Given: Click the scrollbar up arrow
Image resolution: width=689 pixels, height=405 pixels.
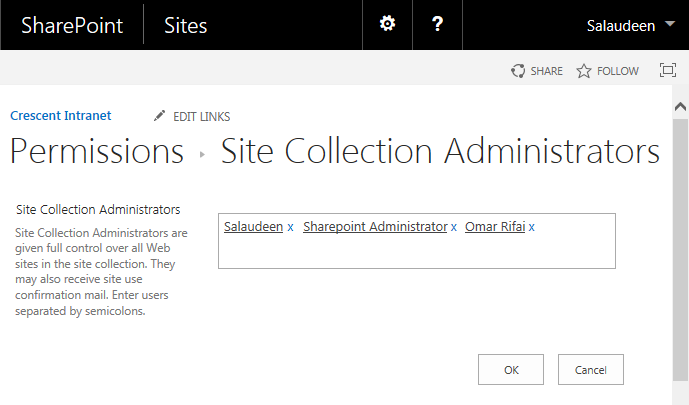Looking at the screenshot, I should (x=680, y=107).
